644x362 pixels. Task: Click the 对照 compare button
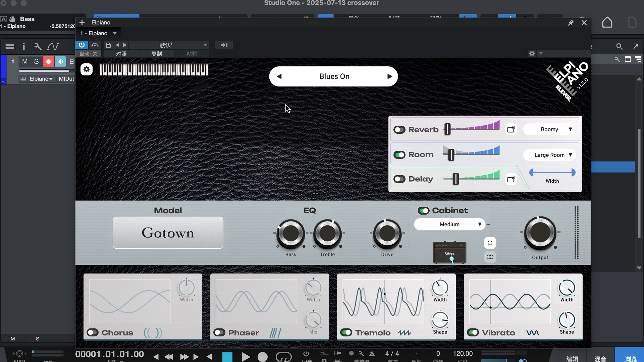point(121,54)
